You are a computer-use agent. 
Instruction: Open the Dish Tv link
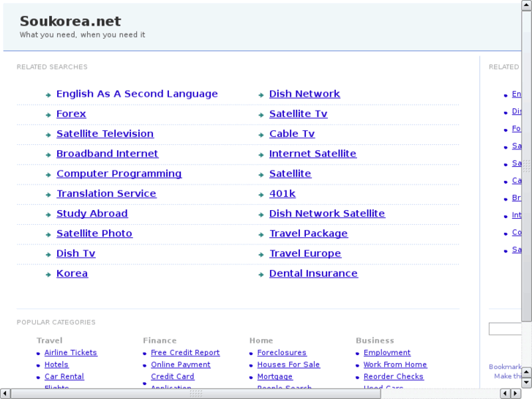[x=76, y=253]
